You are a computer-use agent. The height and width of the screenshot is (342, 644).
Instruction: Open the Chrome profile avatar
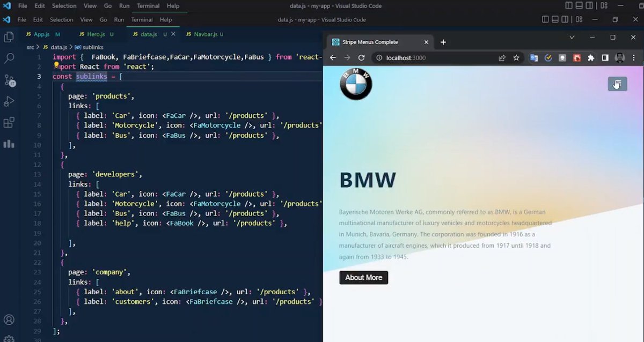[x=620, y=58]
